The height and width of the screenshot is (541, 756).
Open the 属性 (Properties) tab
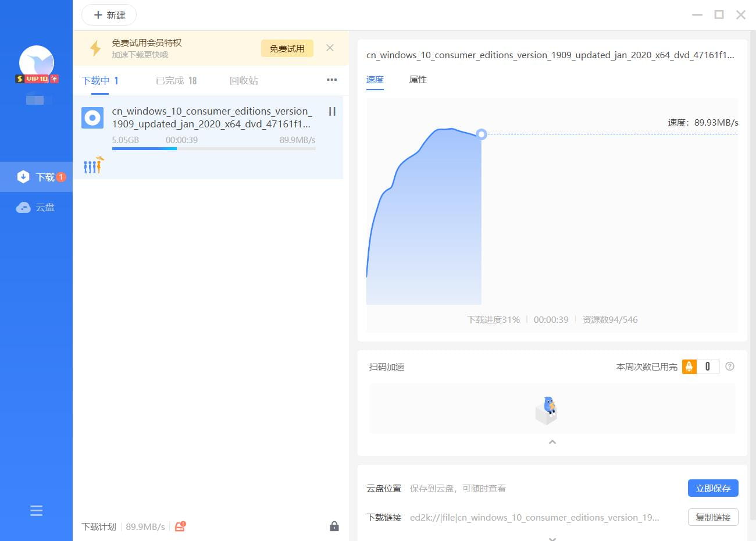(418, 80)
